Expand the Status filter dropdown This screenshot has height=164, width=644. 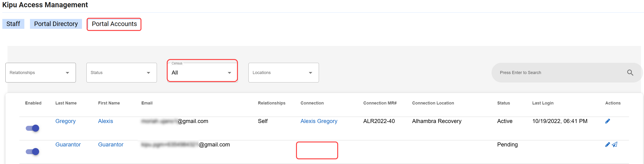(122, 72)
